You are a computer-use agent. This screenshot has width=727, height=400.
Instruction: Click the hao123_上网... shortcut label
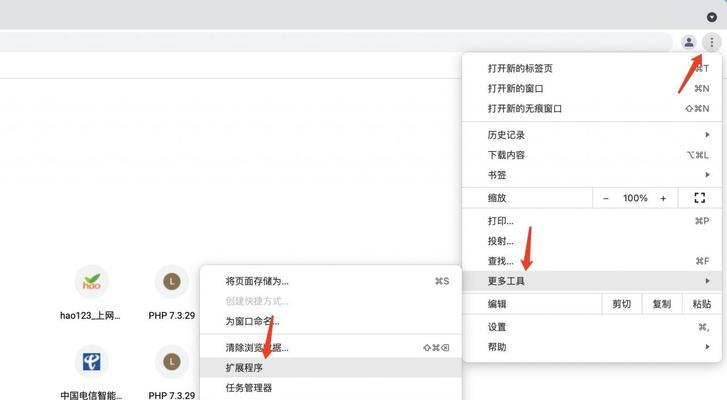click(x=90, y=316)
